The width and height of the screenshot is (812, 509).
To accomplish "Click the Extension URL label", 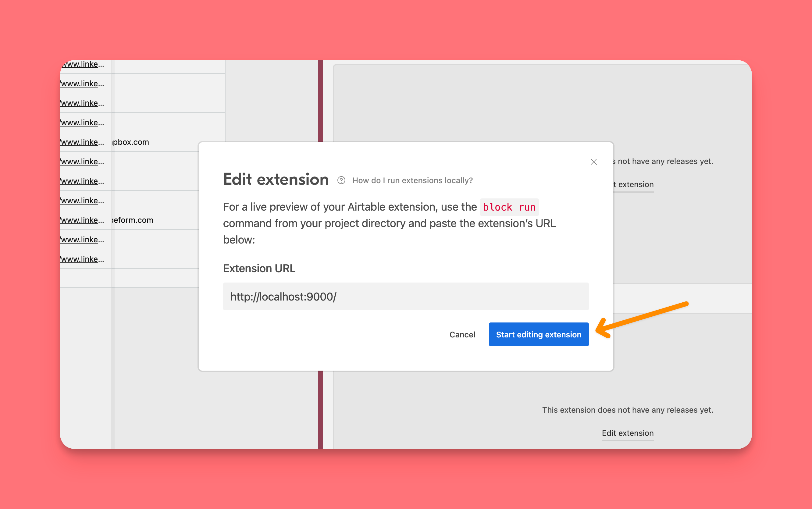I will pos(259,268).
